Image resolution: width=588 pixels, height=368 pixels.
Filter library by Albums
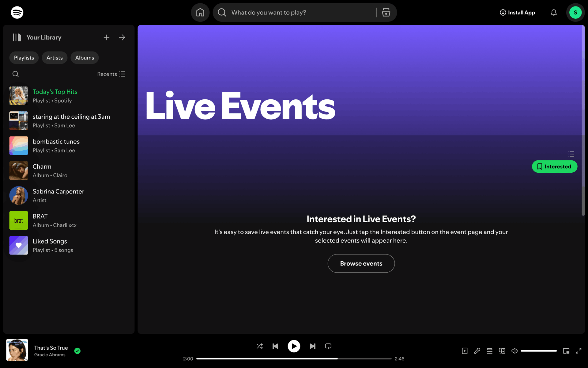85,58
